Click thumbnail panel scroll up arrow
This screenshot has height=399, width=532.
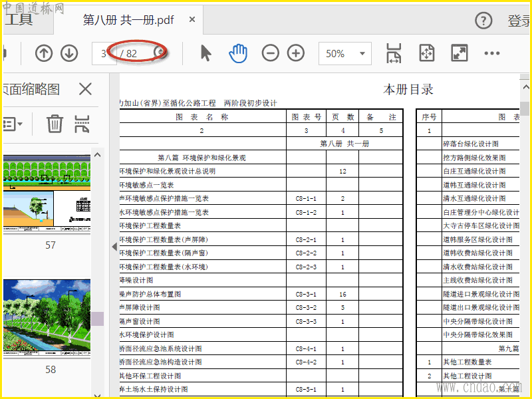pos(97,155)
